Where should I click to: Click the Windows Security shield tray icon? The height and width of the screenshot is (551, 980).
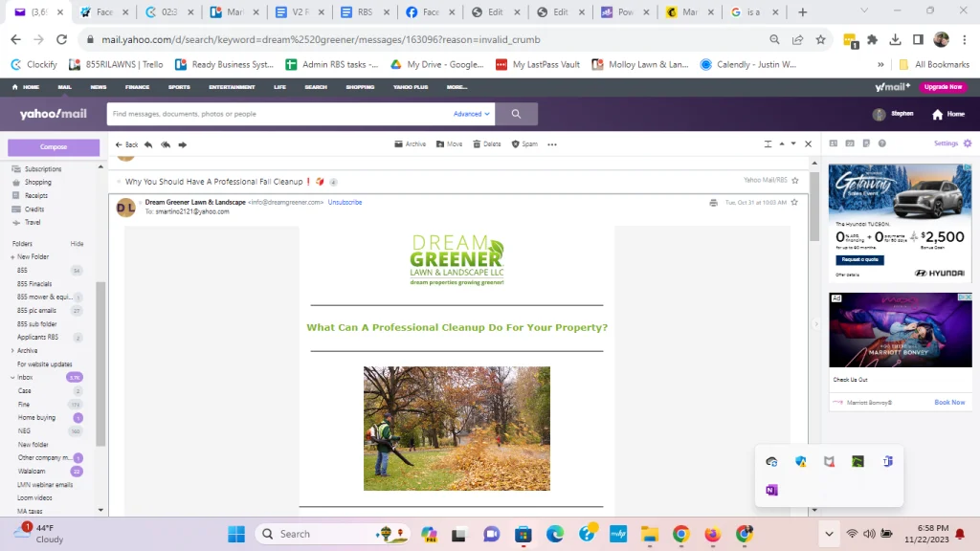(801, 461)
